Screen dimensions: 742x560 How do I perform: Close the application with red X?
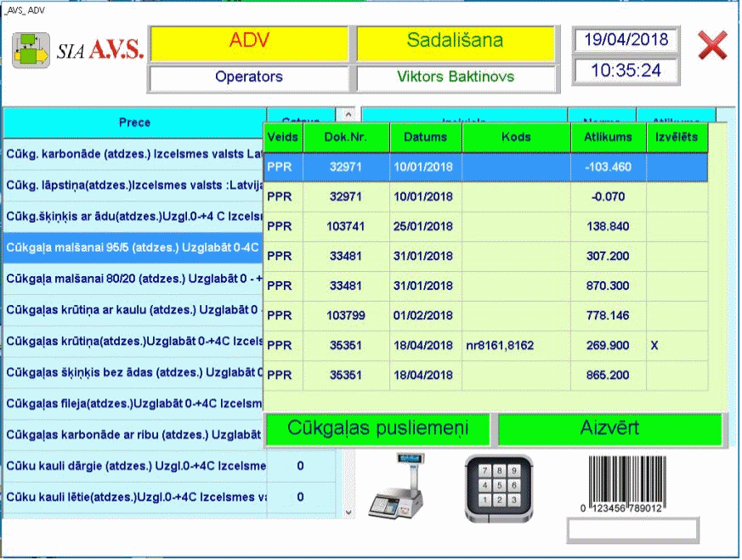click(712, 45)
